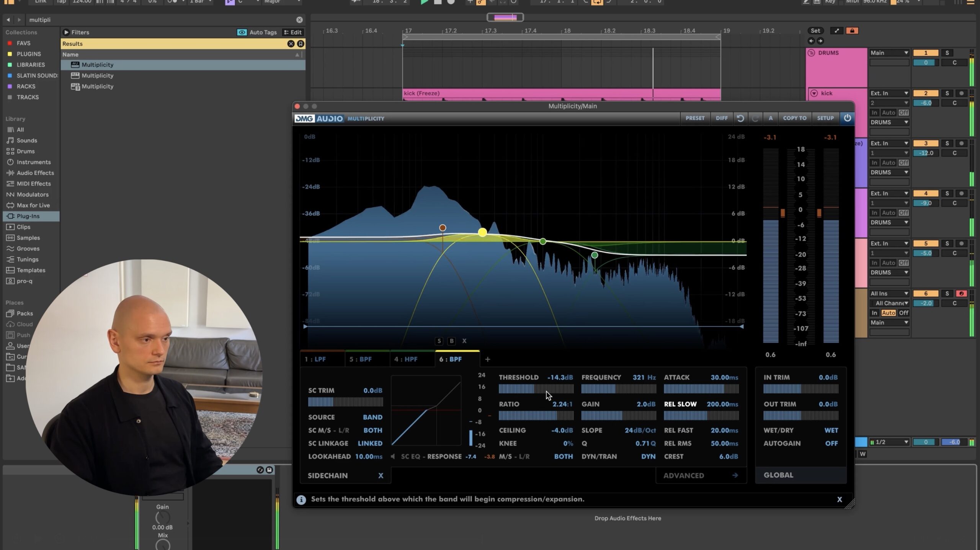
Task: Toggle AUTOGAIN OFF value
Action: coord(831,443)
